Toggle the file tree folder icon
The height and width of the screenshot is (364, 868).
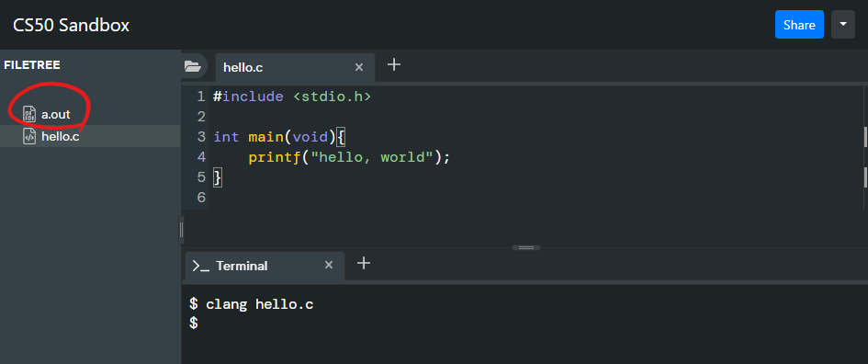(193, 66)
